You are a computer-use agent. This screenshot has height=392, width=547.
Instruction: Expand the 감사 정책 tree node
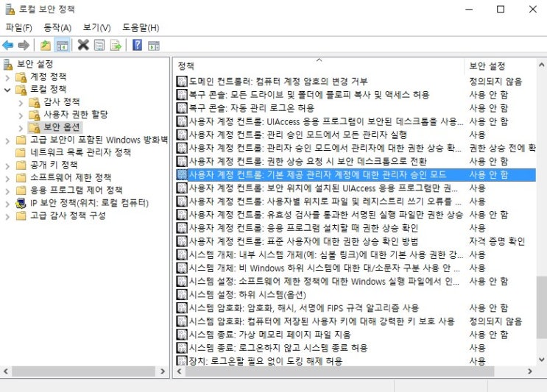21,103
